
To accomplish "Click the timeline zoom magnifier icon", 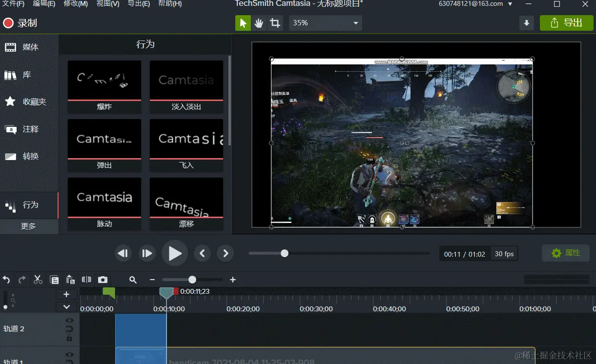I will (x=133, y=280).
